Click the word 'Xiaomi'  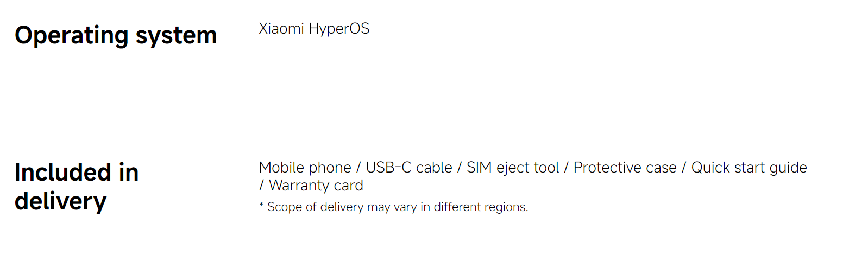[281, 28]
